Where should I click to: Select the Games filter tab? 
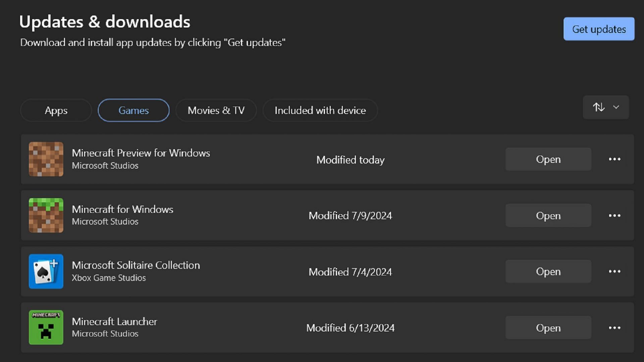click(133, 110)
